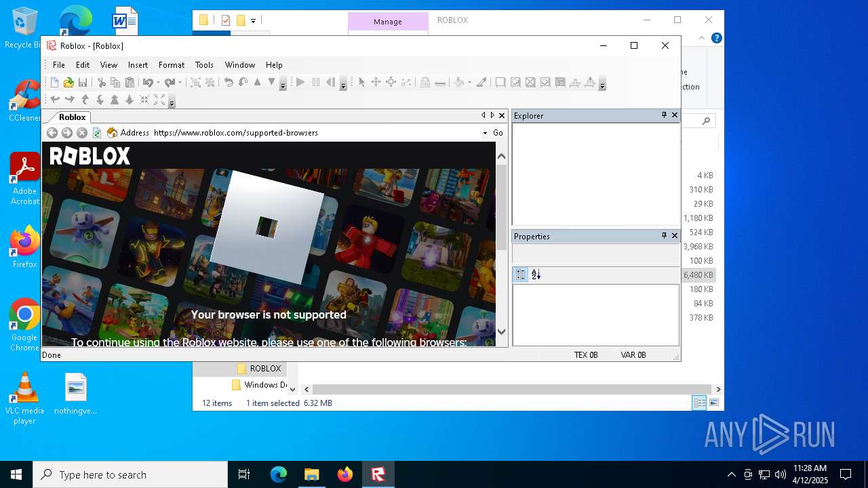Close the Roblox document tab with X
This screenshot has height=488, width=868.
pos(502,115)
